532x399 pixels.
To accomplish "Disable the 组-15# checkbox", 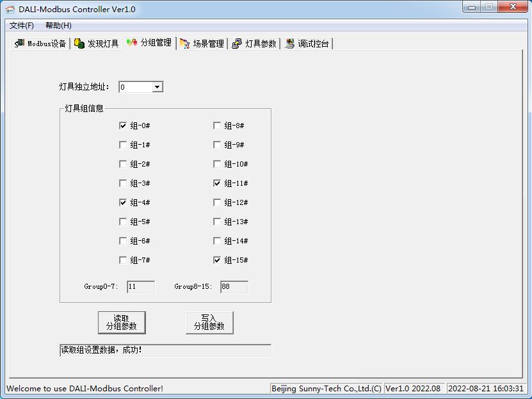I will (217, 260).
